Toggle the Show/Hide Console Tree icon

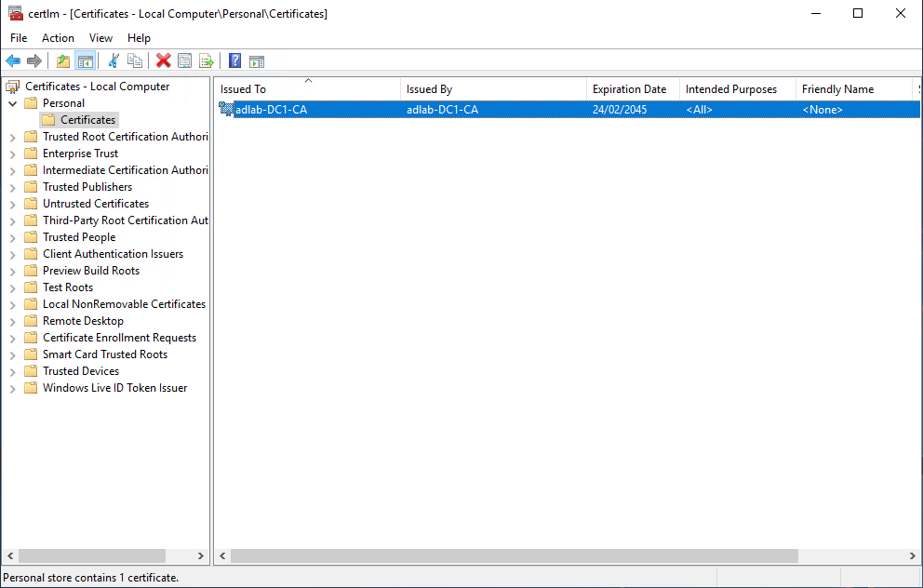tap(85, 60)
